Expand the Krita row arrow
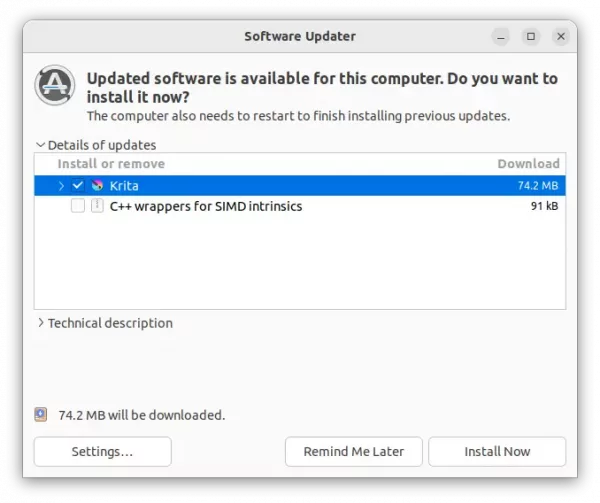Viewport: 600px width, 503px height. tap(61, 186)
